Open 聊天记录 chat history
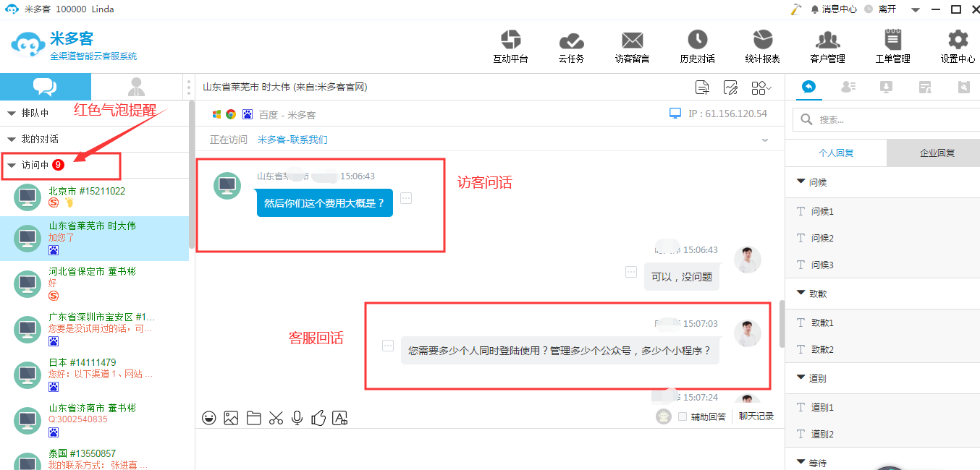 [756, 416]
